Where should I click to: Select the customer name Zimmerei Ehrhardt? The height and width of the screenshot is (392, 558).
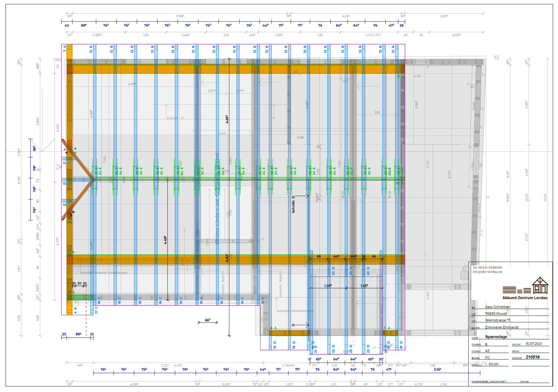click(x=501, y=327)
